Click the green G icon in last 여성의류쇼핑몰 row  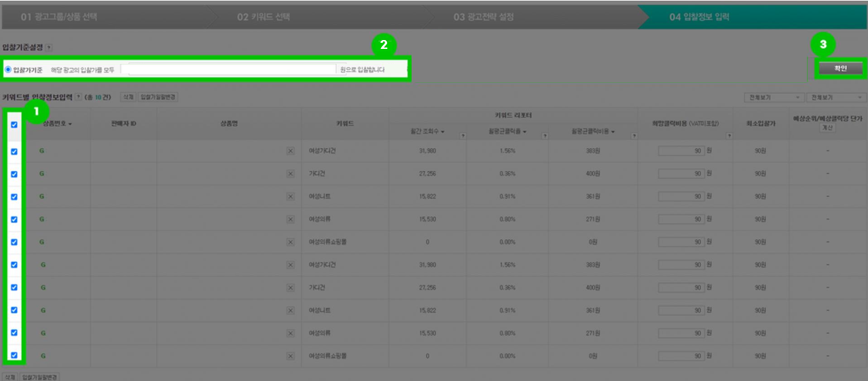[x=42, y=356]
